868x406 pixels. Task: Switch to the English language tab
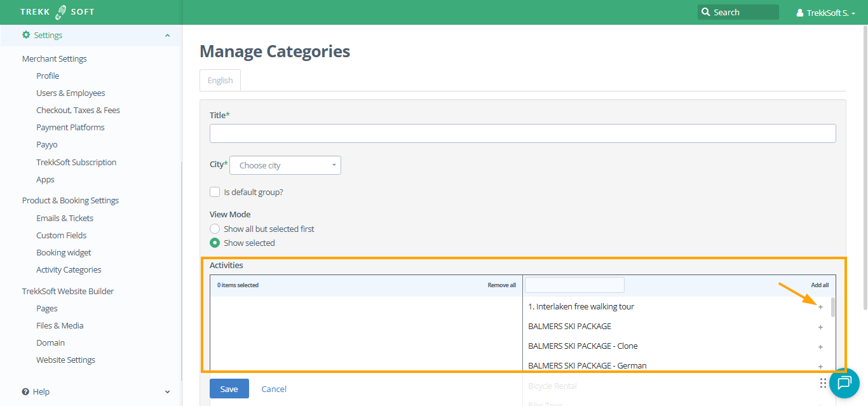(x=220, y=81)
